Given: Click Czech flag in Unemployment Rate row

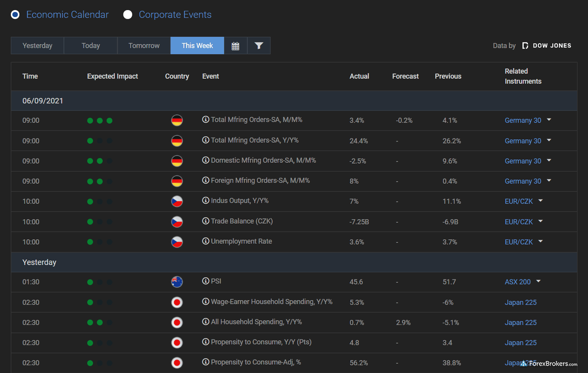Looking at the screenshot, I should 177,242.
